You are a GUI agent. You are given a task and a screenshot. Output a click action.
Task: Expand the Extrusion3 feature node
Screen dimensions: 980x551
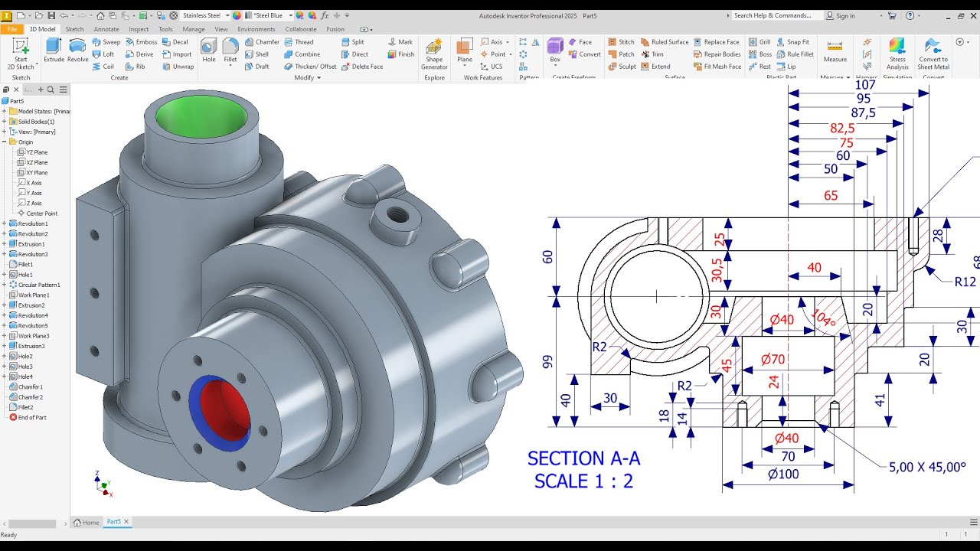[4, 346]
